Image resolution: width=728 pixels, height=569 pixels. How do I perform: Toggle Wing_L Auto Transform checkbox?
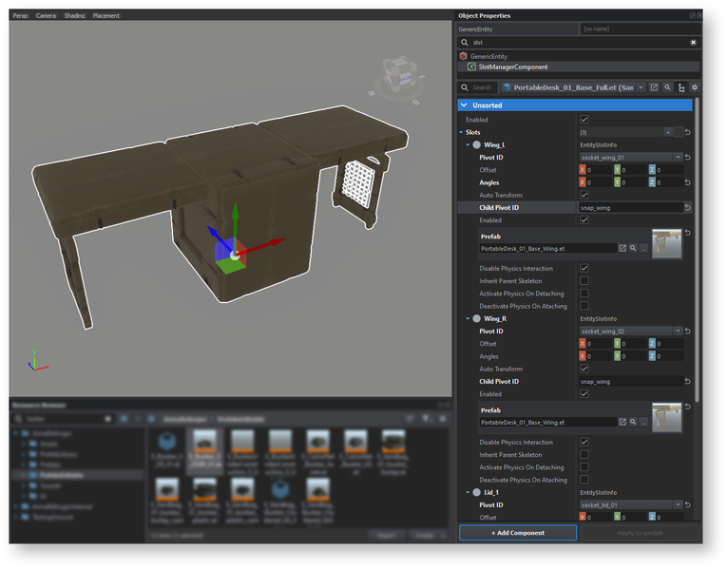point(584,195)
